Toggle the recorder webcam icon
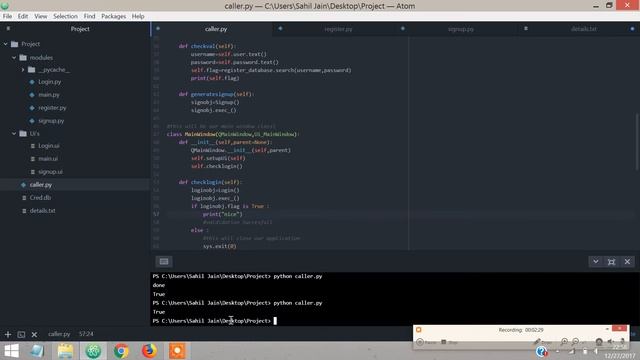Viewport: 640px width, 360px height. (599, 342)
